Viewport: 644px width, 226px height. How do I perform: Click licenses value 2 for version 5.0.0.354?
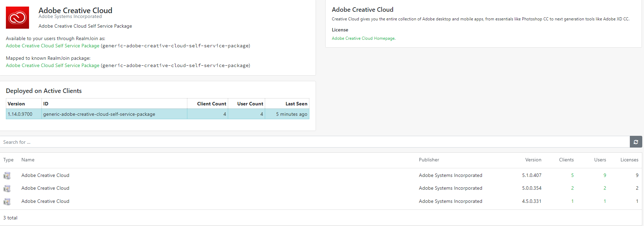(x=637, y=188)
